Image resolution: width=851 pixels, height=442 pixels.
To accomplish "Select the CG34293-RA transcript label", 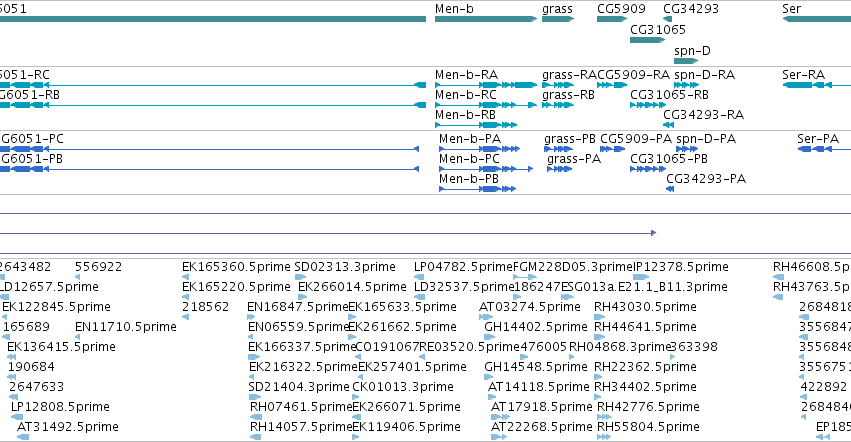I will (703, 115).
